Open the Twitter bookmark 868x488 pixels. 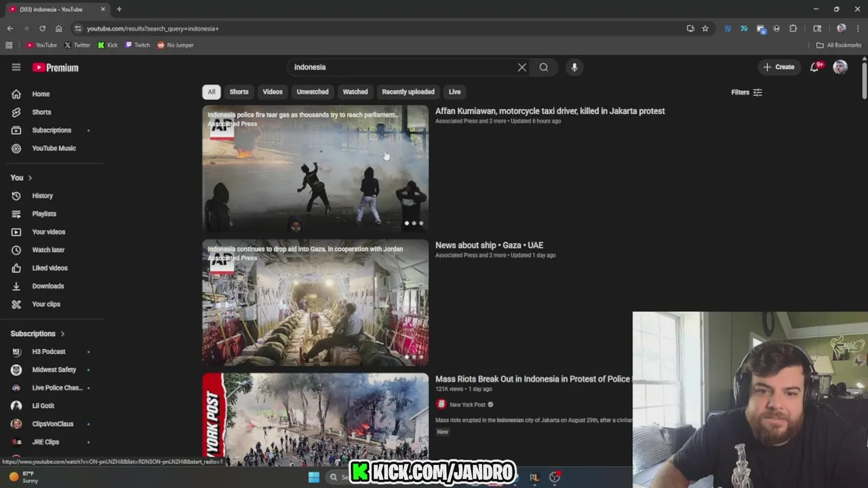point(77,45)
